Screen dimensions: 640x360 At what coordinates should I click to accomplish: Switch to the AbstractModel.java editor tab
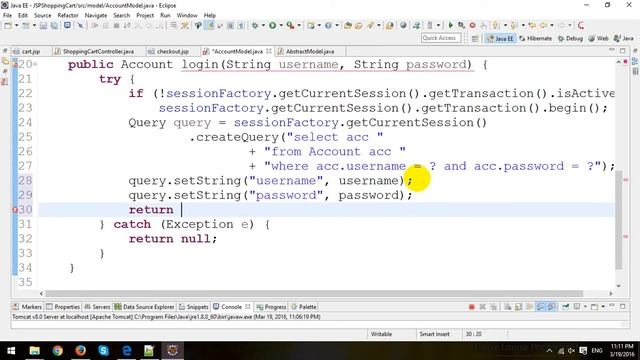click(x=310, y=51)
